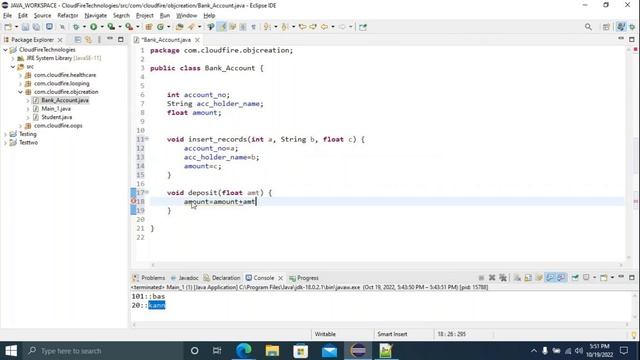The width and height of the screenshot is (640, 360).
Task: Toggle Word Wrap toolbar button
Action: (233, 27)
